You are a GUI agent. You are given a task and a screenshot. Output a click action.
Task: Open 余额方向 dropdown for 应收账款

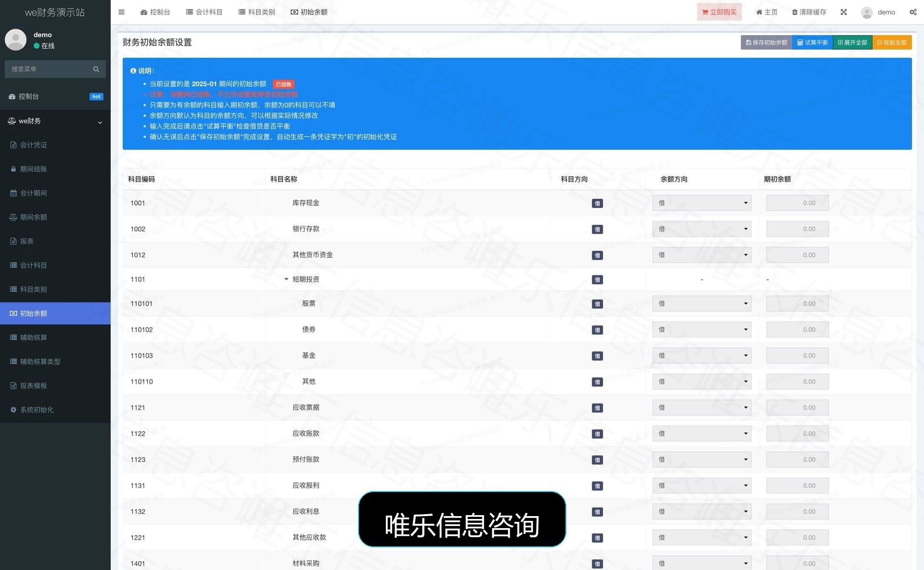[x=702, y=434]
